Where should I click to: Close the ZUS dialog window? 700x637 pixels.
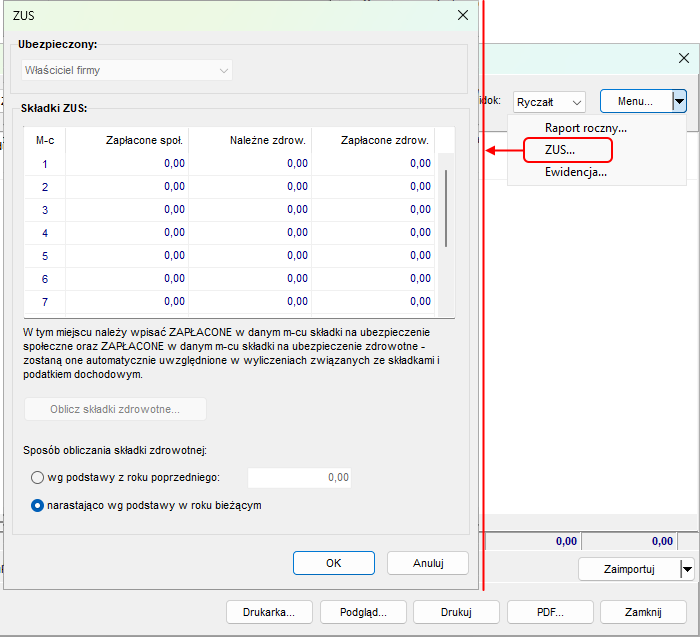(462, 15)
